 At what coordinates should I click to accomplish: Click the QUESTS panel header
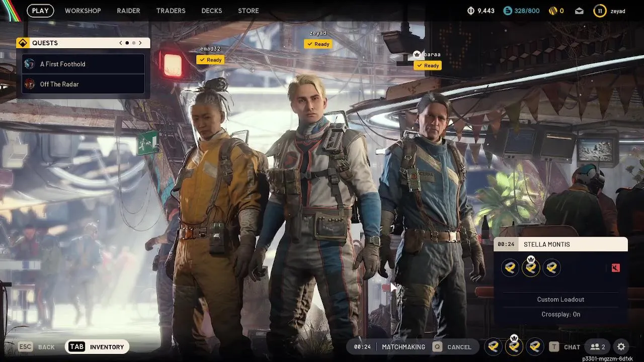pyautogui.click(x=83, y=43)
